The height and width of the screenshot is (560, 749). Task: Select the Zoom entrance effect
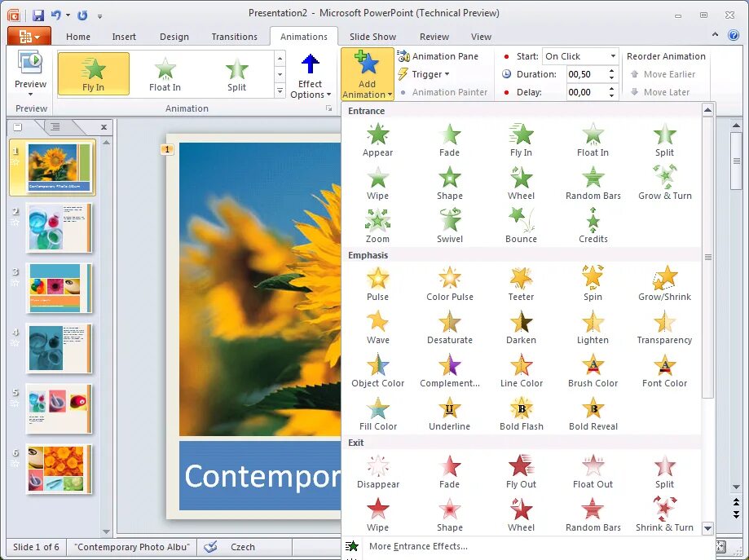point(377,227)
